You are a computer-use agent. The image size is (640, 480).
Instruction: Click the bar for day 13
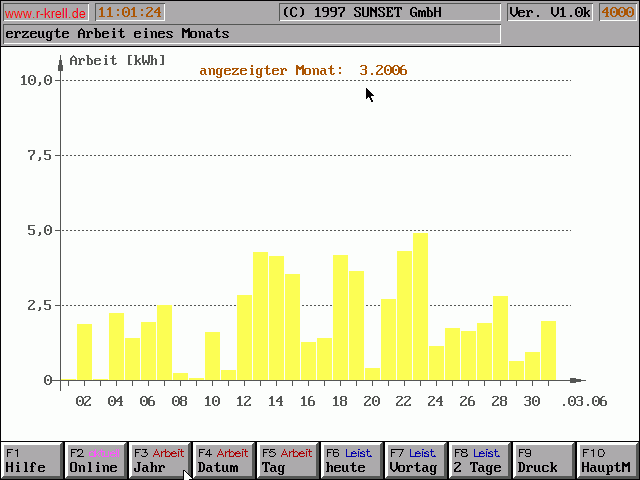click(x=260, y=317)
